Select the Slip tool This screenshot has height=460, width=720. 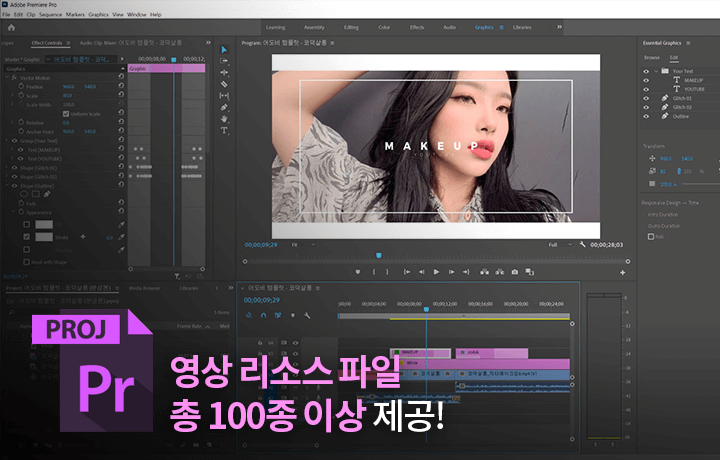[224, 95]
